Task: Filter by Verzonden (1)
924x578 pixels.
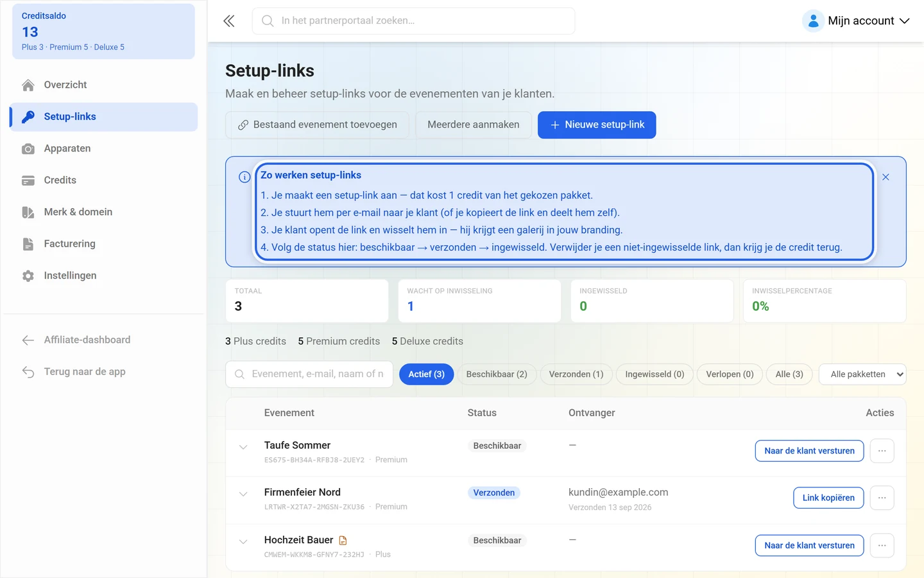Action: point(576,374)
